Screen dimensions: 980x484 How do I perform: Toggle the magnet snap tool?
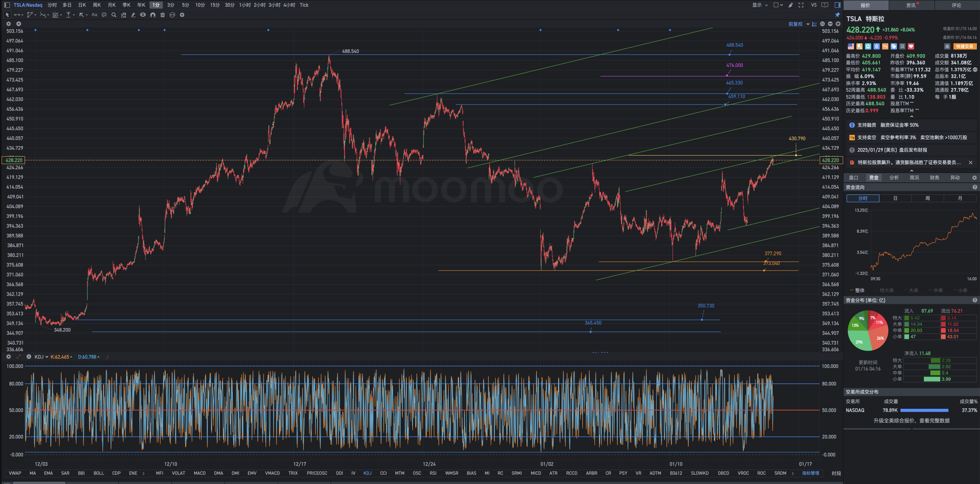153,15
